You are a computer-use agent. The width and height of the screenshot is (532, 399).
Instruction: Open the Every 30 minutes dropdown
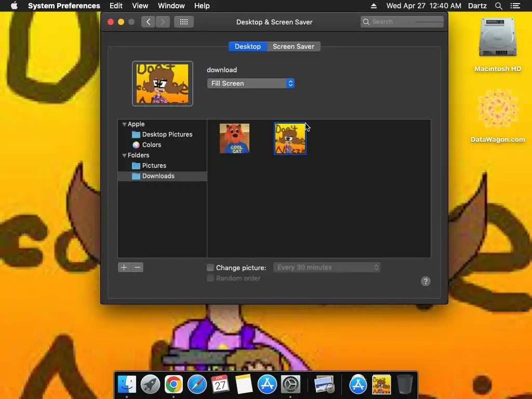(327, 268)
